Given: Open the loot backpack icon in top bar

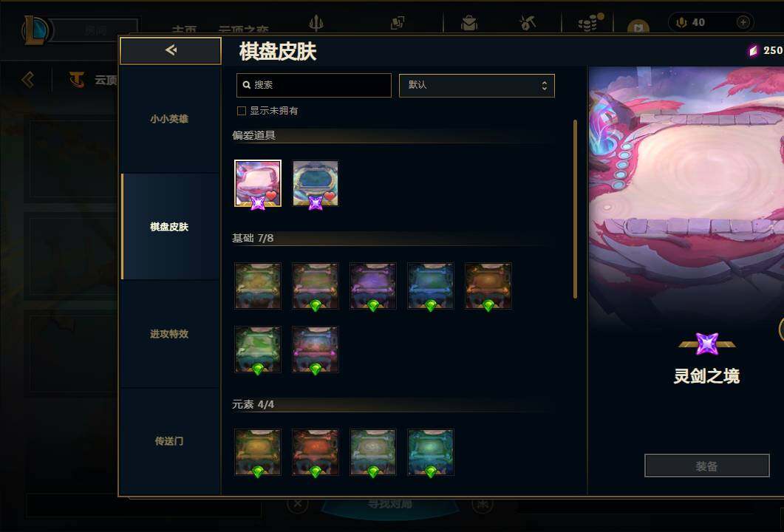Looking at the screenshot, I should [x=469, y=23].
